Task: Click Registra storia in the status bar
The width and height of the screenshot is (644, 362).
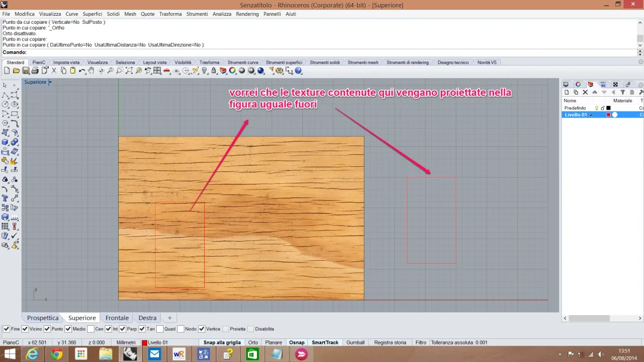Action: tap(390, 342)
